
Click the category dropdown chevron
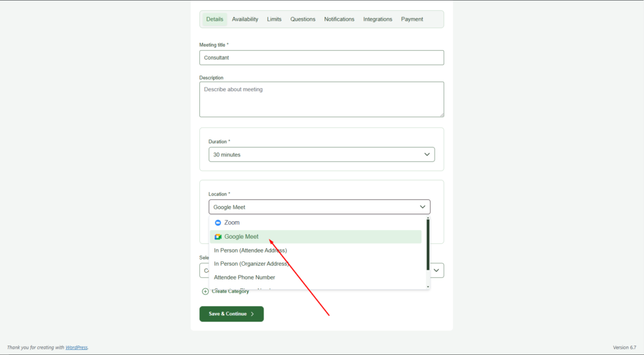436,270
